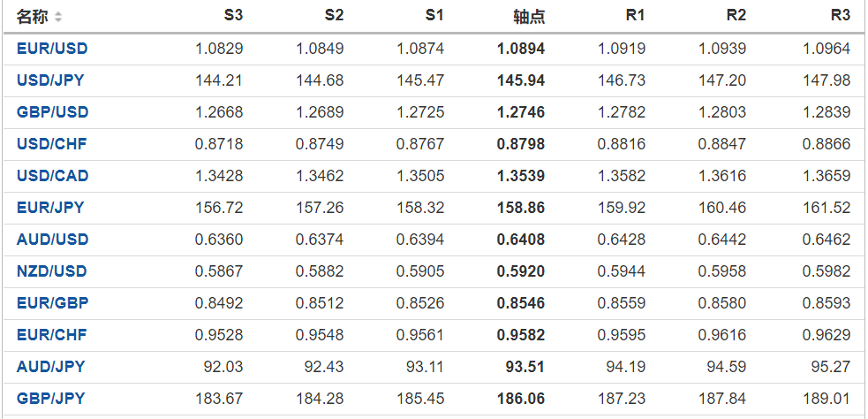Click the 轴点 column header

pos(529,17)
